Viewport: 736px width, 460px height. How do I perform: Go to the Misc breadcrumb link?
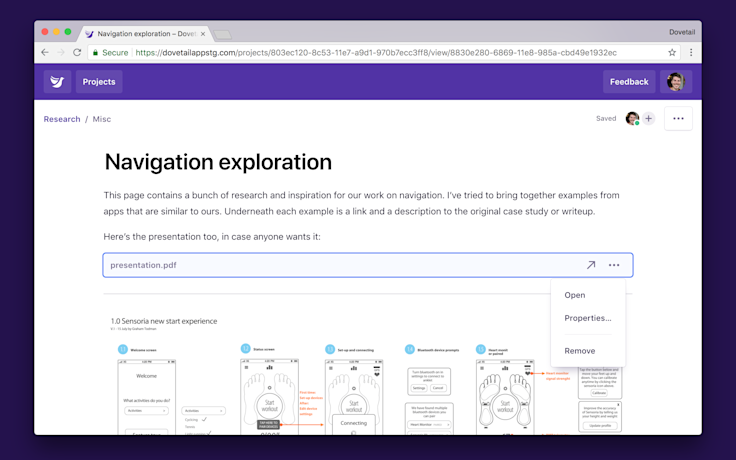point(102,119)
